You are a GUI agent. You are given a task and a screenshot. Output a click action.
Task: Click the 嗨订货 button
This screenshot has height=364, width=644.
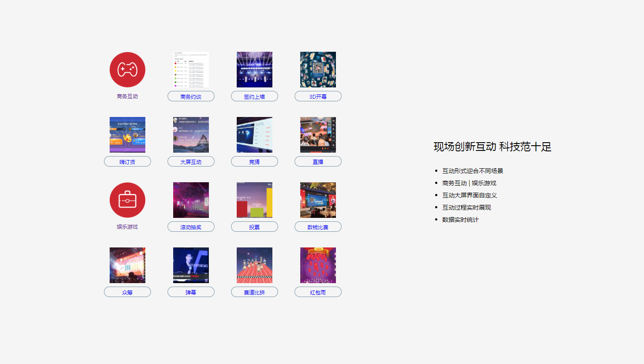pos(127,162)
